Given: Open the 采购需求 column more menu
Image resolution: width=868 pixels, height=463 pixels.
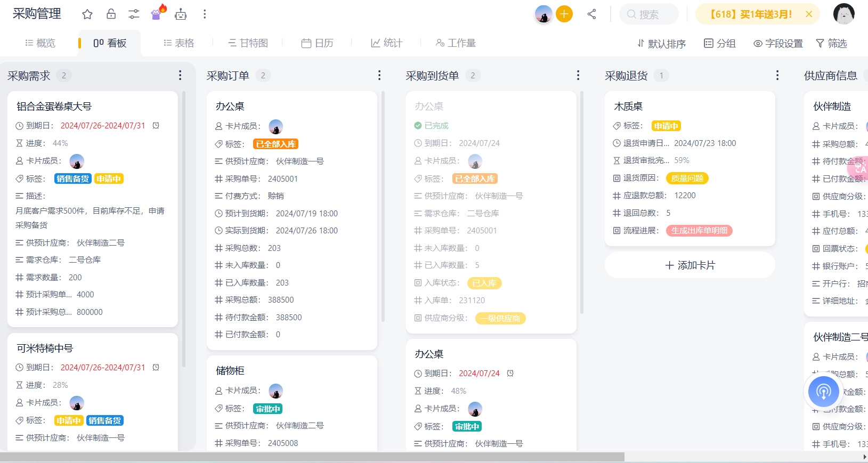Looking at the screenshot, I should (x=180, y=76).
